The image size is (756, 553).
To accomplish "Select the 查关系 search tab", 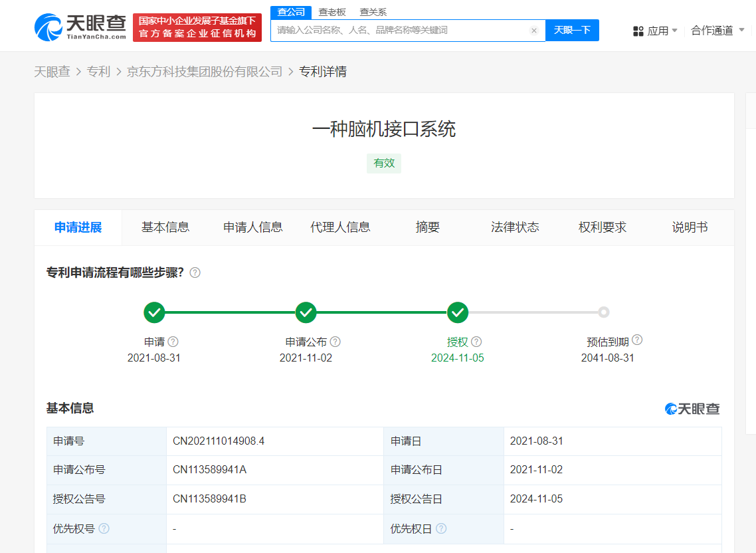I will pos(373,12).
